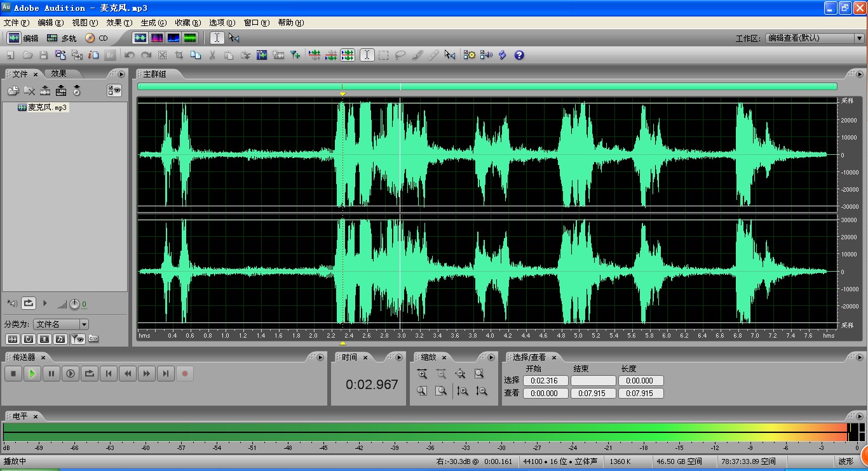The width and height of the screenshot is (868, 471).
Task: Click the Pause playback button
Action: (x=51, y=374)
